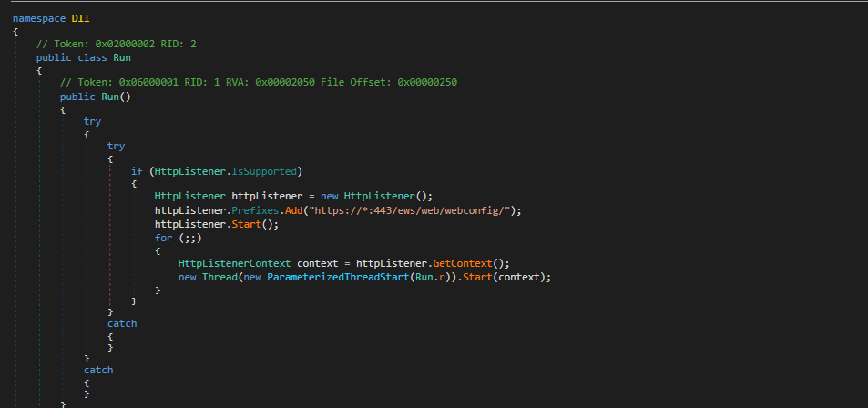The height and width of the screenshot is (408, 868).
Task: Click the outer "catch" keyword
Action: 98,370
